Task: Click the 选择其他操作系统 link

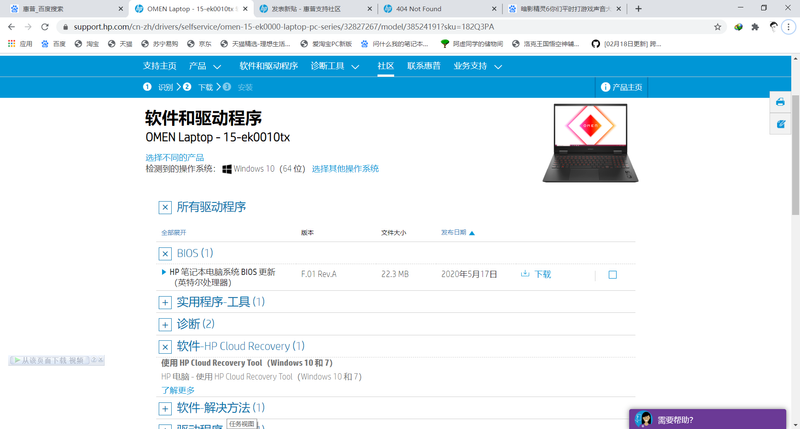Action: pos(345,169)
